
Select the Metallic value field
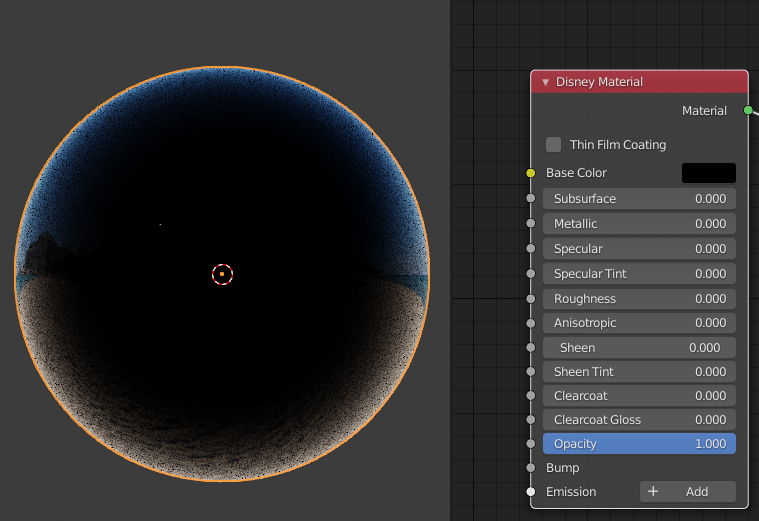point(639,224)
